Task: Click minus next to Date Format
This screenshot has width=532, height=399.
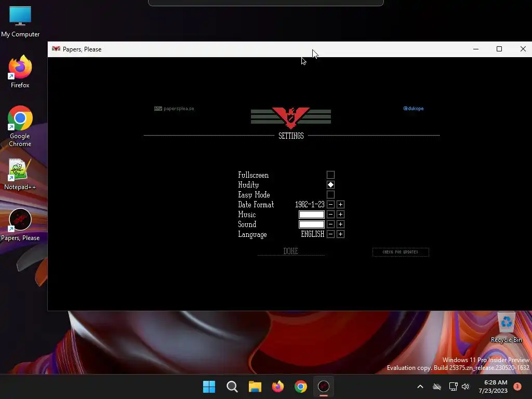Action: [x=330, y=205]
